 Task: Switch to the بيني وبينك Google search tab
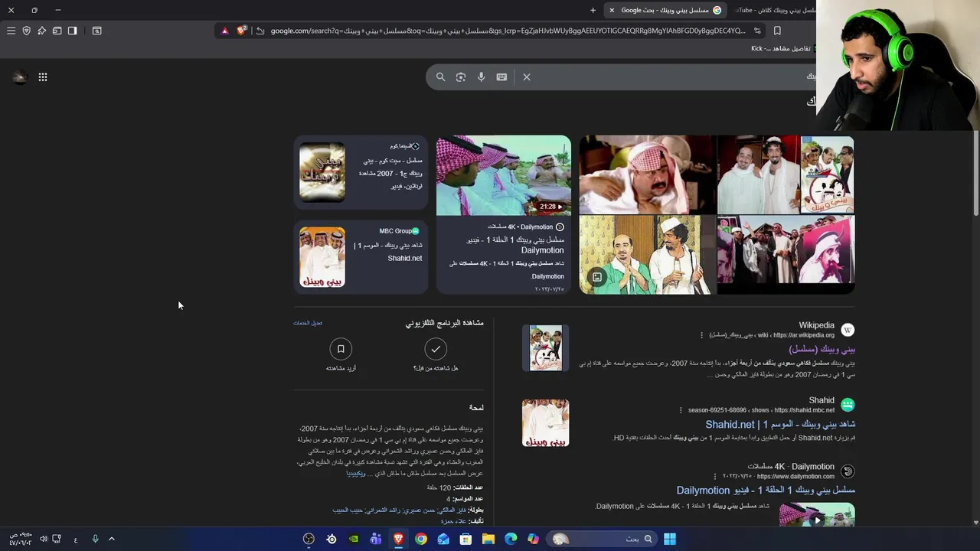(665, 10)
